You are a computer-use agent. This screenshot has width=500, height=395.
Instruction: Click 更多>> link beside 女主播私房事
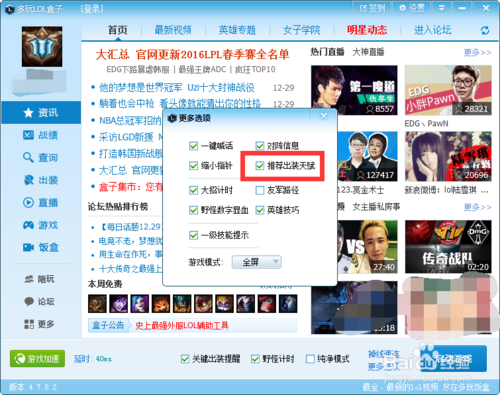[477, 207]
